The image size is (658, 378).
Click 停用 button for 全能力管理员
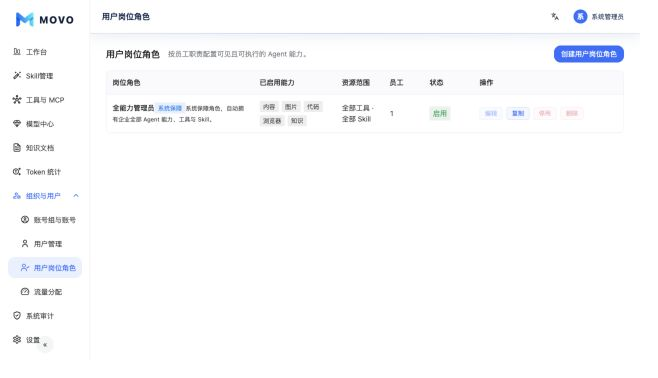coord(545,113)
